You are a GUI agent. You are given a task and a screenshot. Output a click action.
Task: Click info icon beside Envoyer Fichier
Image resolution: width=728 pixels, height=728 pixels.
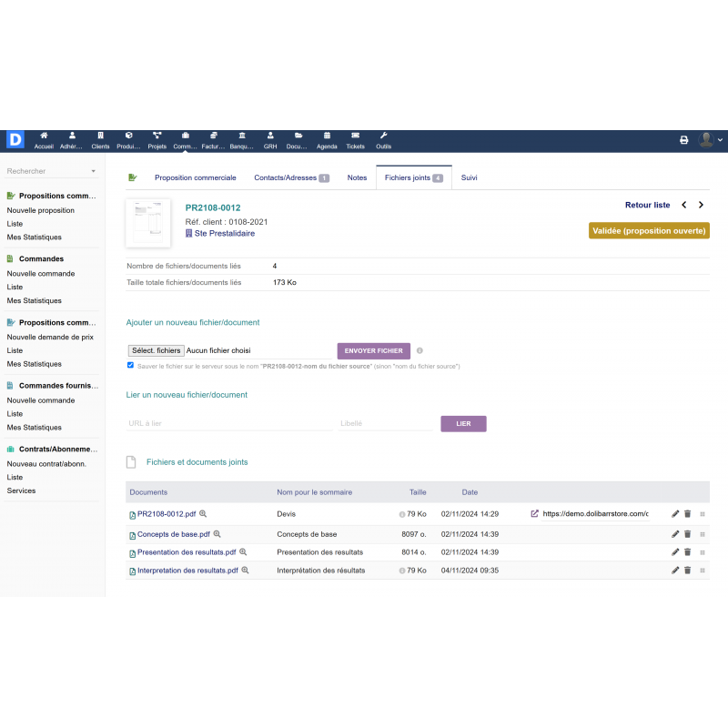420,350
